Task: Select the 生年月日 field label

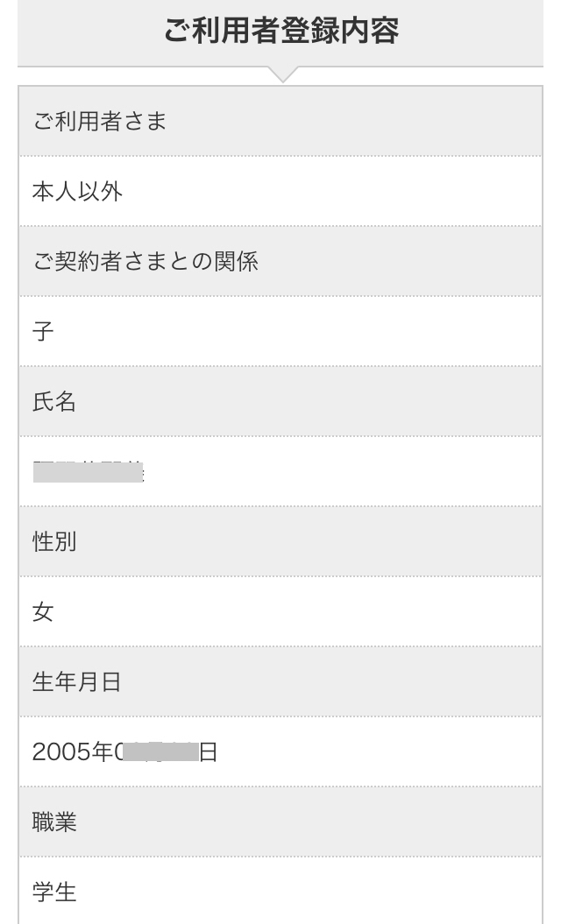Action: click(x=76, y=681)
